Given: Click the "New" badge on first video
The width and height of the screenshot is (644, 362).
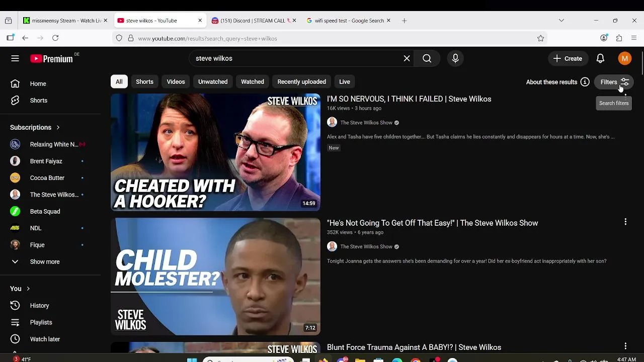Looking at the screenshot, I should pyautogui.click(x=334, y=148).
